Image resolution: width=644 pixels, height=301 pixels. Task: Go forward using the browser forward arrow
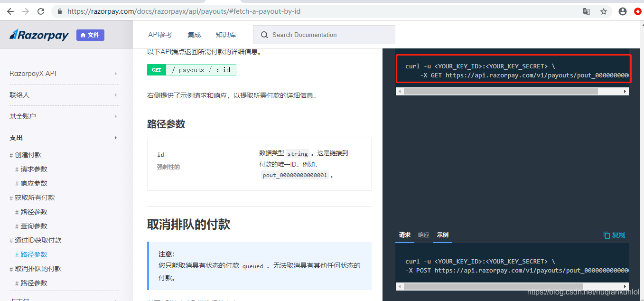click(x=26, y=11)
